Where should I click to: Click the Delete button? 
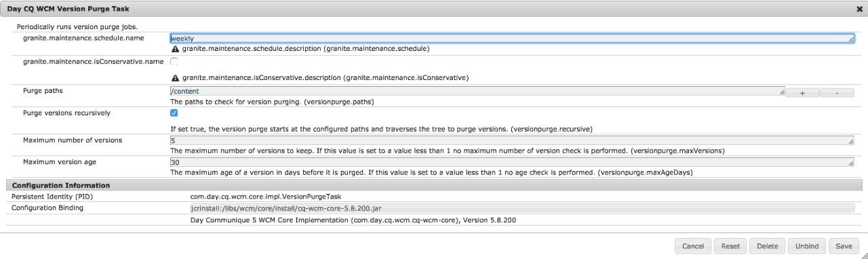(x=768, y=246)
